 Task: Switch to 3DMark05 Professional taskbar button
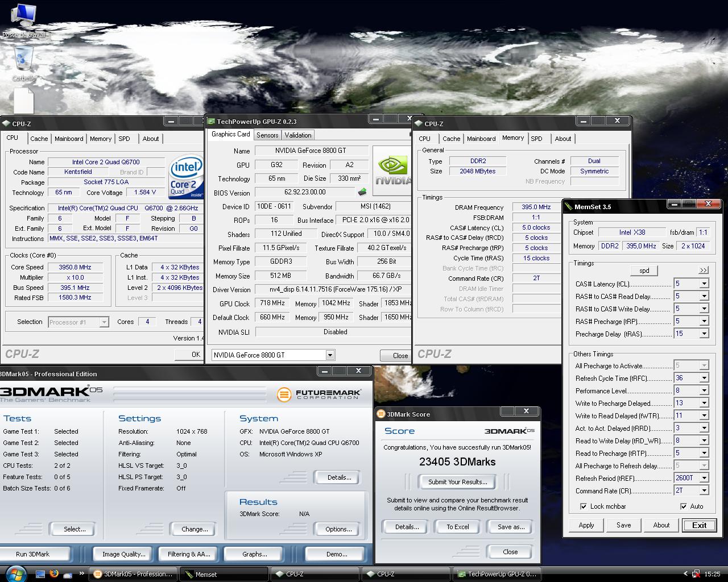[133, 574]
